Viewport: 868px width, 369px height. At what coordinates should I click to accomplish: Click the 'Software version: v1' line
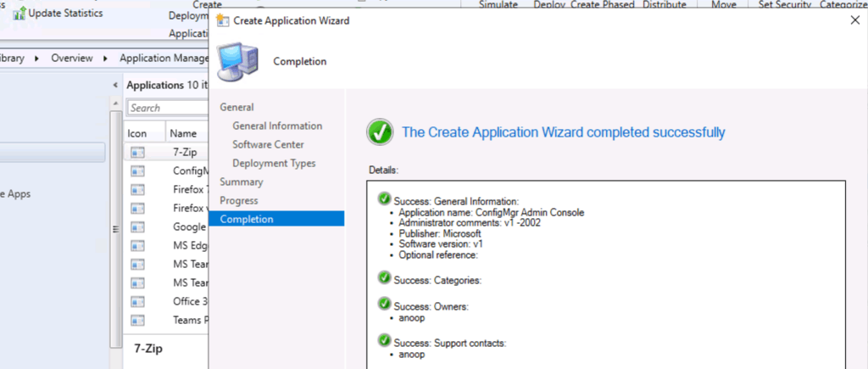[x=441, y=244]
